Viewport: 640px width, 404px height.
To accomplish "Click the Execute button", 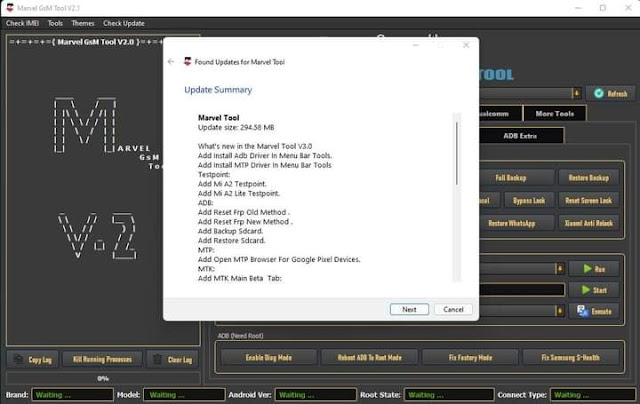I will tap(594, 311).
